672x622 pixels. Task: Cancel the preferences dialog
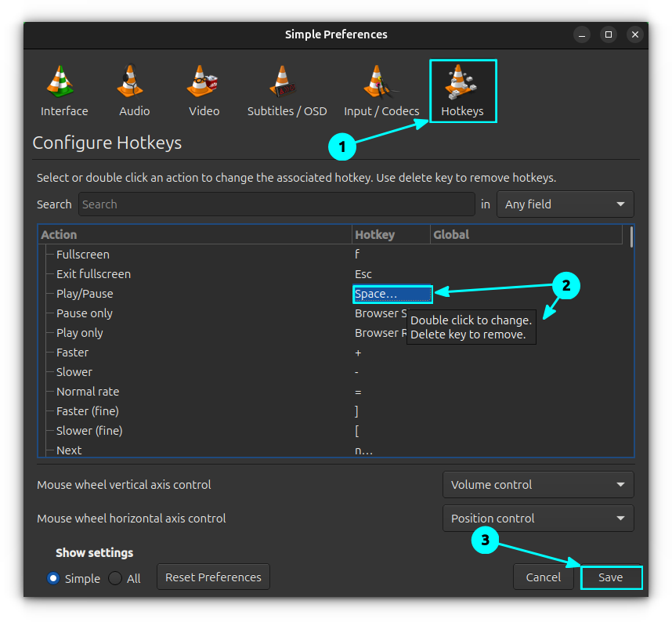click(544, 577)
